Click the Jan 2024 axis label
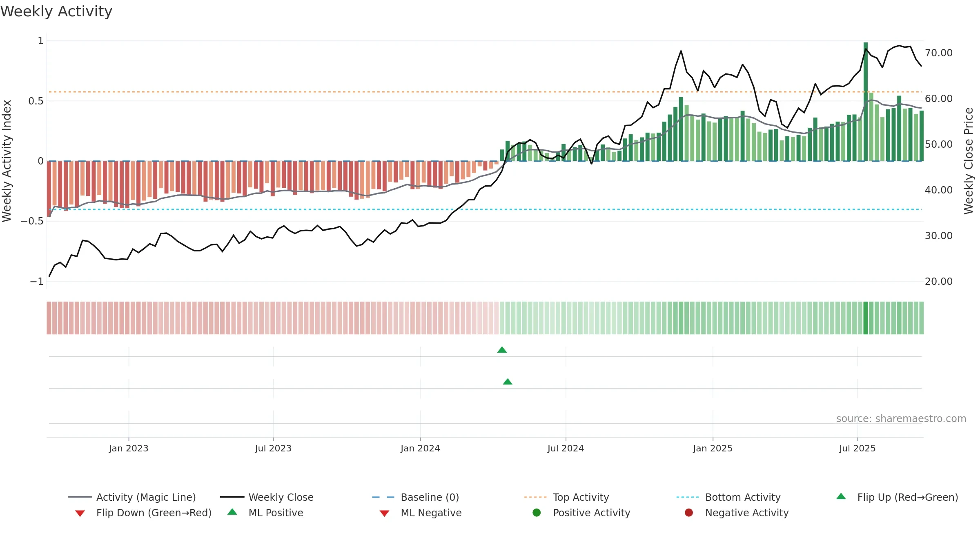The image size is (980, 551). [420, 448]
